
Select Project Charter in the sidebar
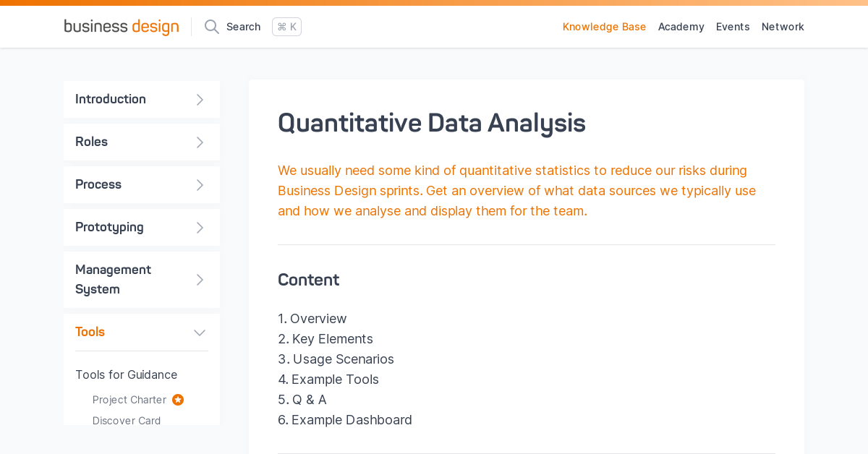point(129,400)
